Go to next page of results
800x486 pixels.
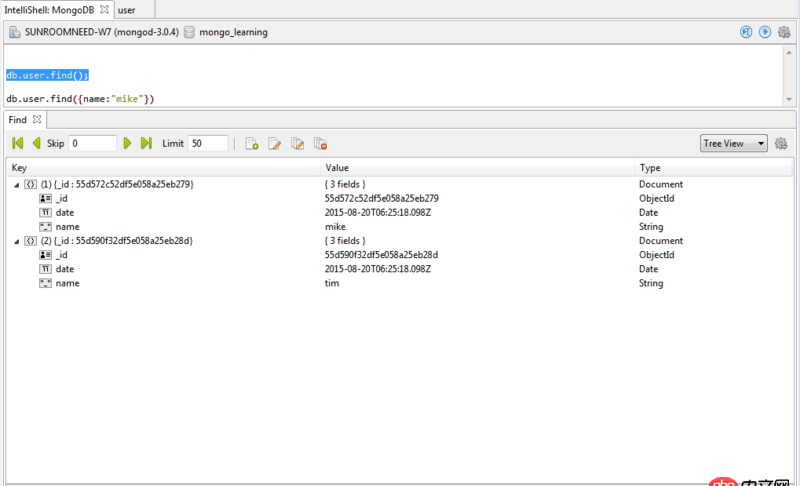[x=127, y=143]
